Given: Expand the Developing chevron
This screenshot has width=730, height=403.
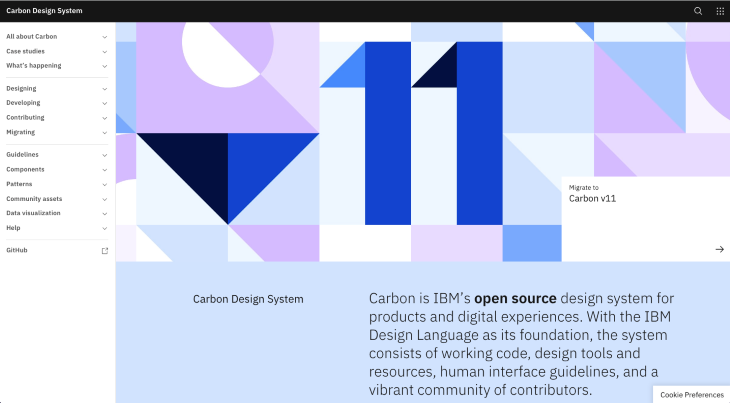Looking at the screenshot, I should (x=105, y=103).
